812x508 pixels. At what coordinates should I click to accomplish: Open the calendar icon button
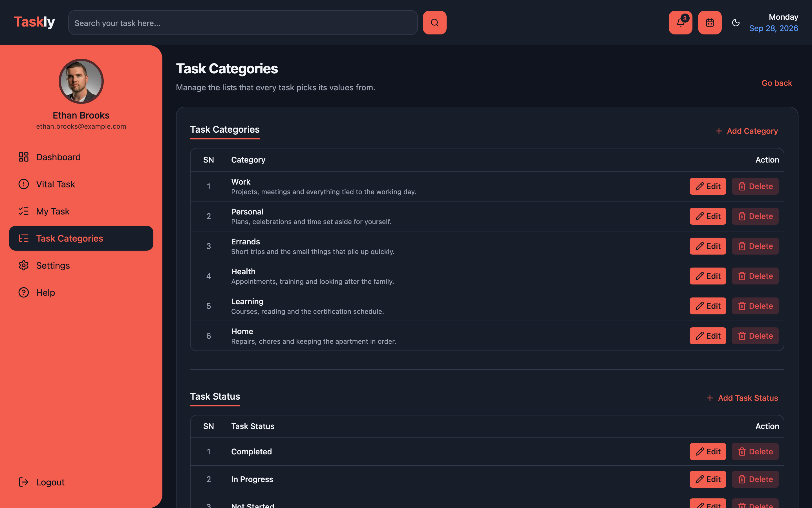pyautogui.click(x=710, y=23)
